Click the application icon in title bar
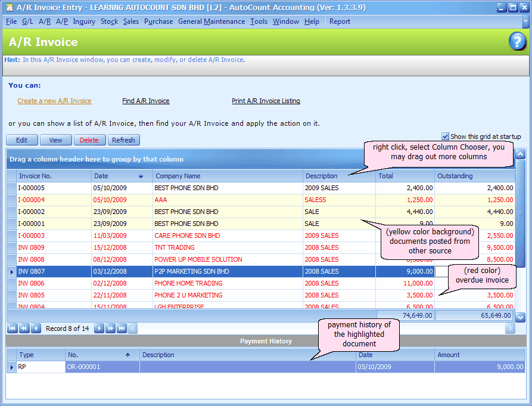 point(9,8)
